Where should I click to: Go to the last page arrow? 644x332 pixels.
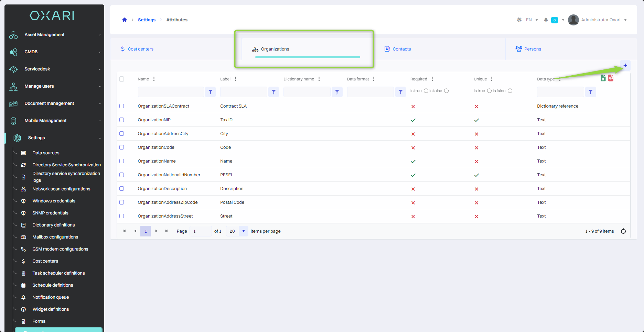[167, 231]
